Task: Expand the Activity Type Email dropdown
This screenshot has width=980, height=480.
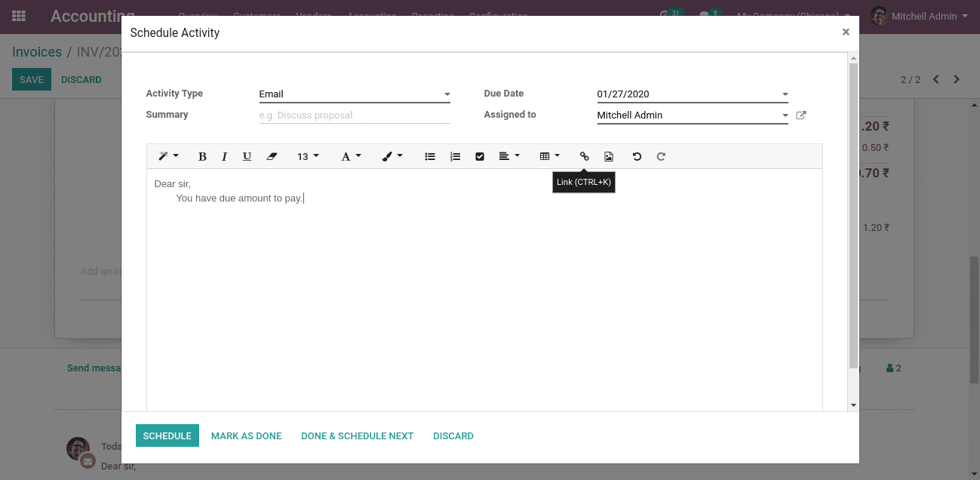Action: (x=447, y=94)
